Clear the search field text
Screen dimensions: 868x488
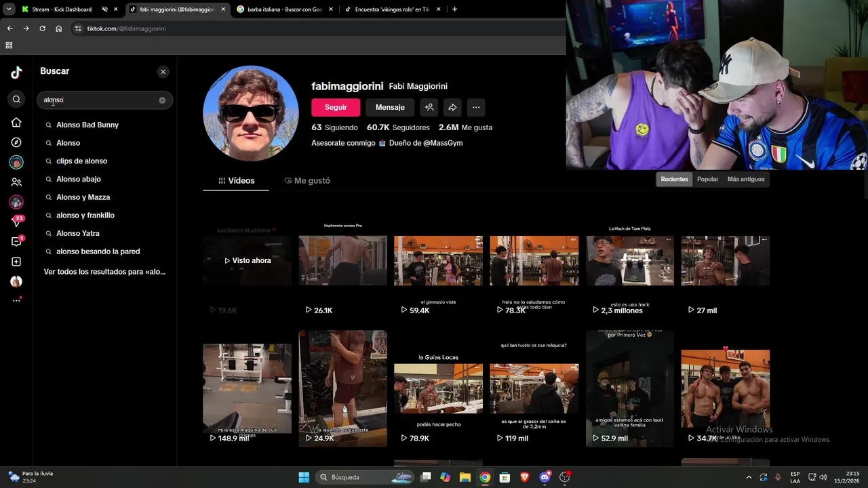162,100
